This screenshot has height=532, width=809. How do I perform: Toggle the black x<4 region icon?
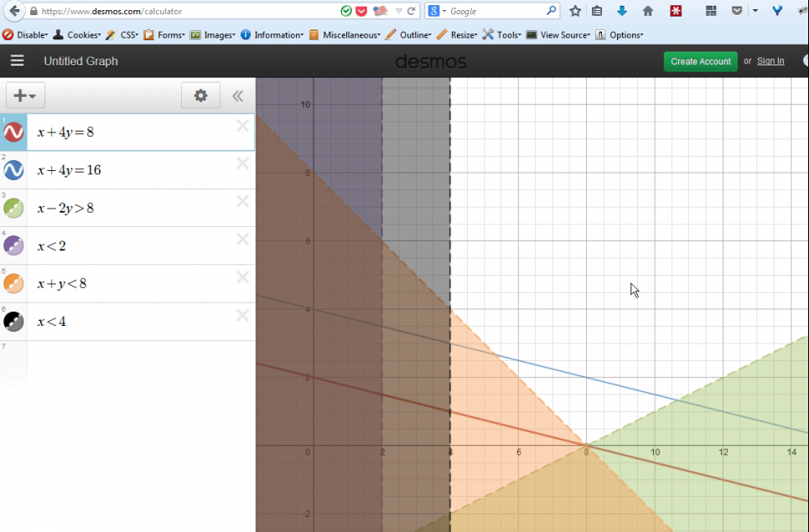tap(13, 322)
